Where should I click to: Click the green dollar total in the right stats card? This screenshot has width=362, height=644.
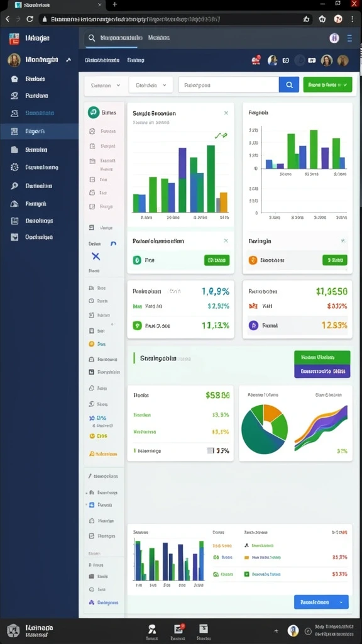(x=332, y=291)
